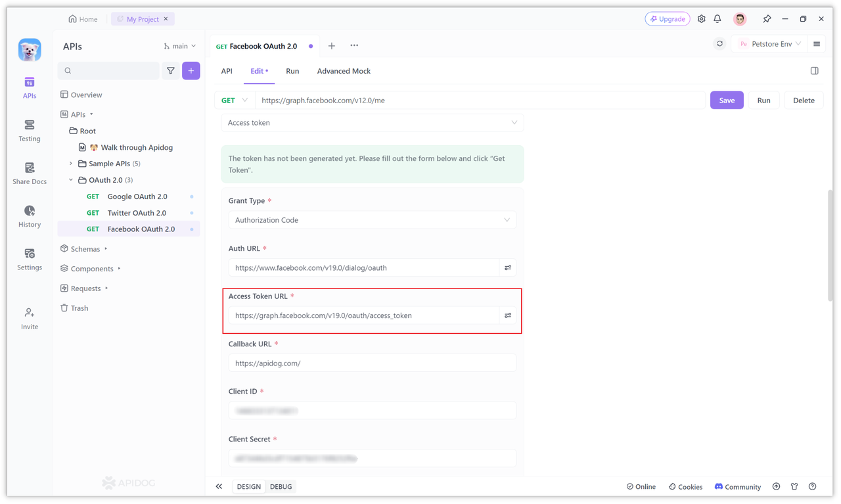Go to the Home tab
This screenshot has height=504, width=841.
83,19
